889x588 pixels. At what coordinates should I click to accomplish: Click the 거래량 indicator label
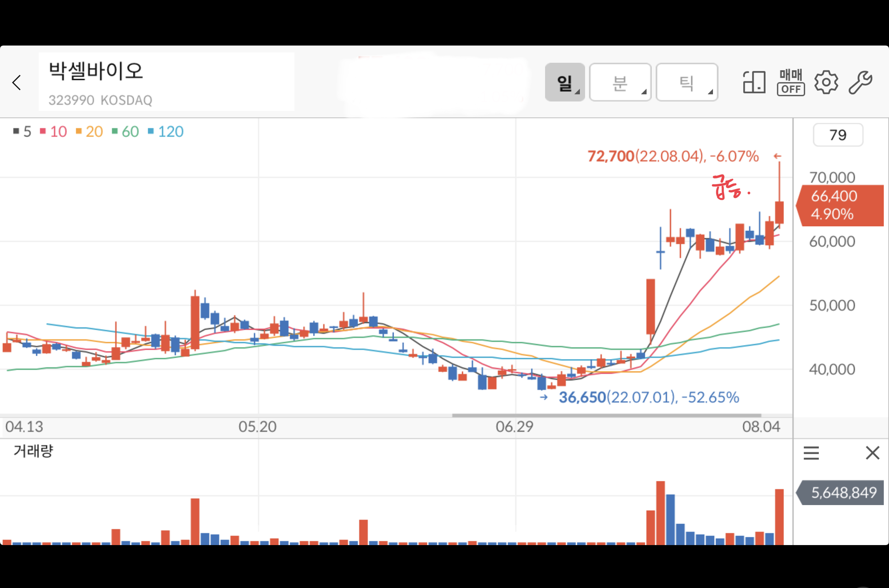coord(34,450)
